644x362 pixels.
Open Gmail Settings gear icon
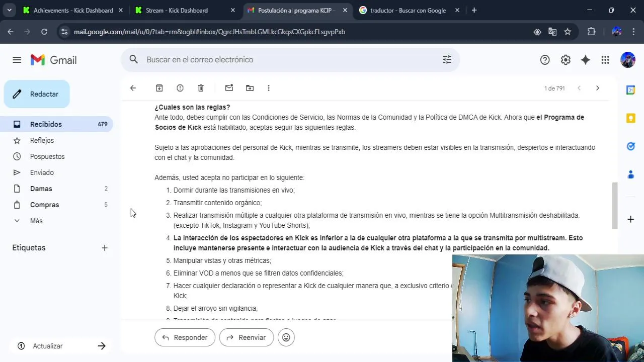566,60
